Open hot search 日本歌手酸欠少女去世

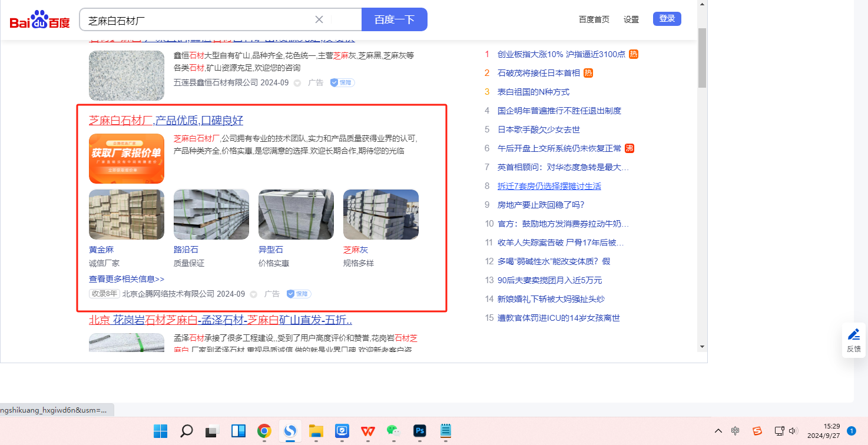(x=539, y=129)
